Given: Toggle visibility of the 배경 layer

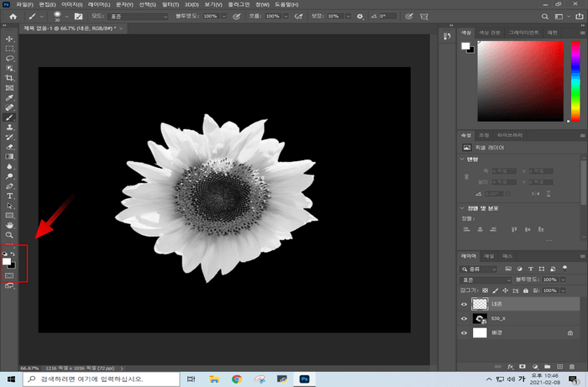Looking at the screenshot, I should tap(465, 334).
